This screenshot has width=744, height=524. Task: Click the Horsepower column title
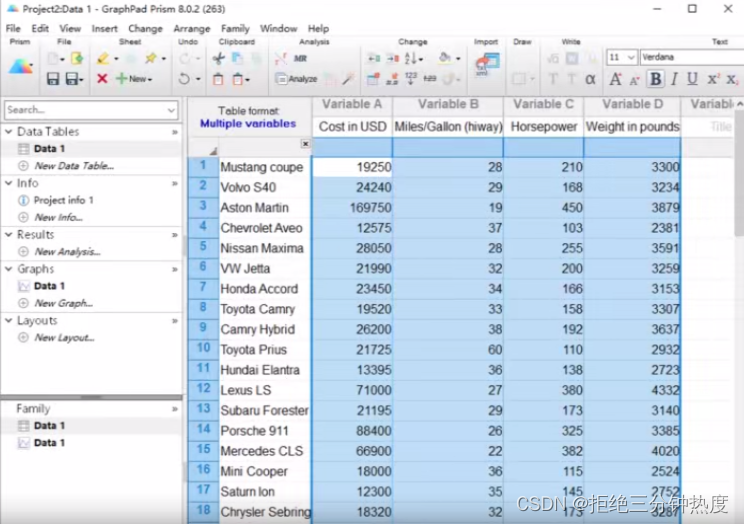[544, 127]
